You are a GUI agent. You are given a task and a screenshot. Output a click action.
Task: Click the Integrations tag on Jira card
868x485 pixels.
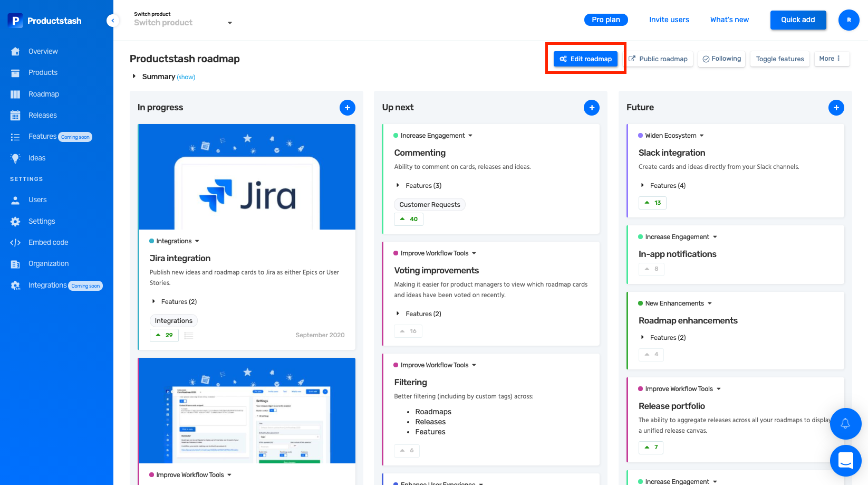(173, 321)
